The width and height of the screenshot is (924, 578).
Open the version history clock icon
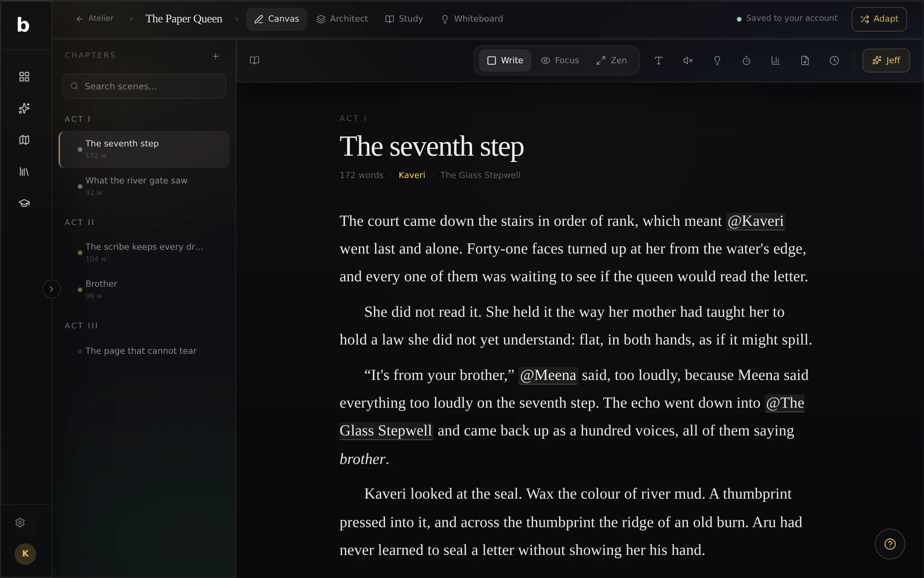click(834, 60)
